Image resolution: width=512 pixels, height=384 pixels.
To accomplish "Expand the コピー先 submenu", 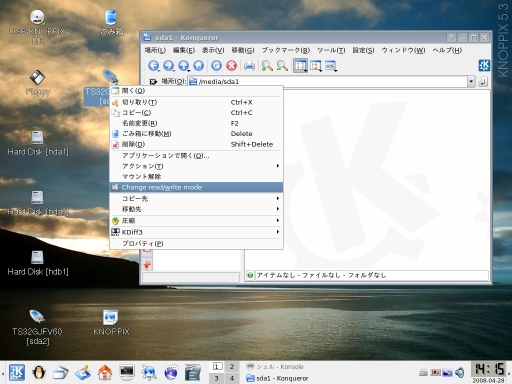I will [196, 198].
